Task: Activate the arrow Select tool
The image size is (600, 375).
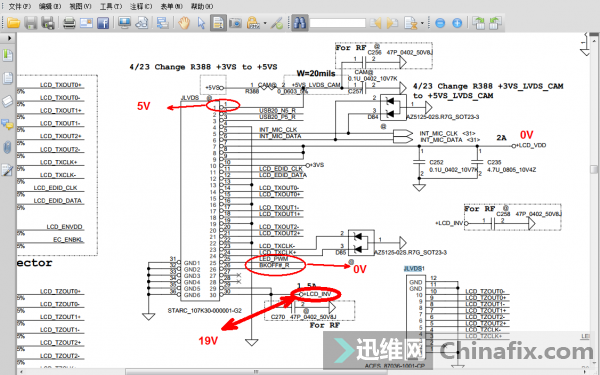Action: click(x=201, y=23)
